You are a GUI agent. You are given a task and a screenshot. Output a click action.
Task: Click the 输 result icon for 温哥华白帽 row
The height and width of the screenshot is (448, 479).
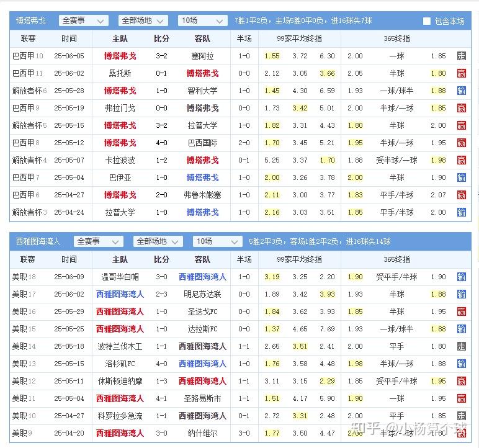coord(461,277)
